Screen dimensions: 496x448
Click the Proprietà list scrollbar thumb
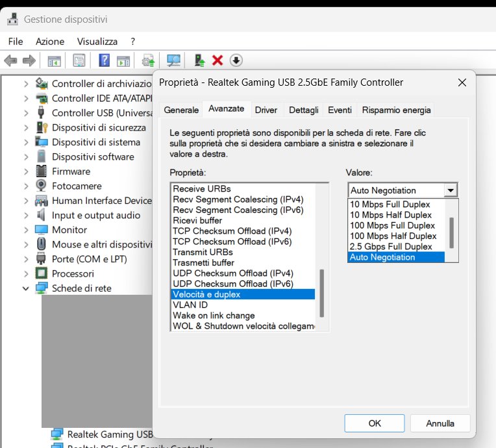pyautogui.click(x=322, y=293)
